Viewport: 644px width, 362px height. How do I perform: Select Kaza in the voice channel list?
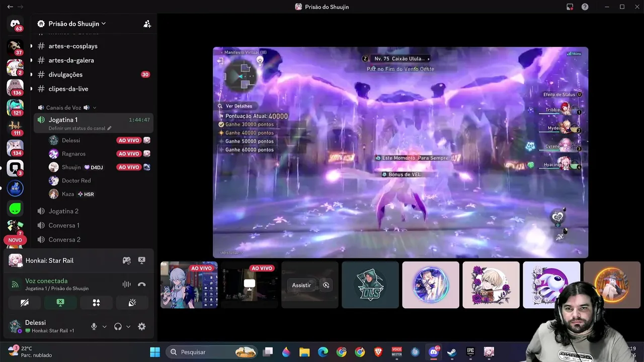click(x=68, y=194)
